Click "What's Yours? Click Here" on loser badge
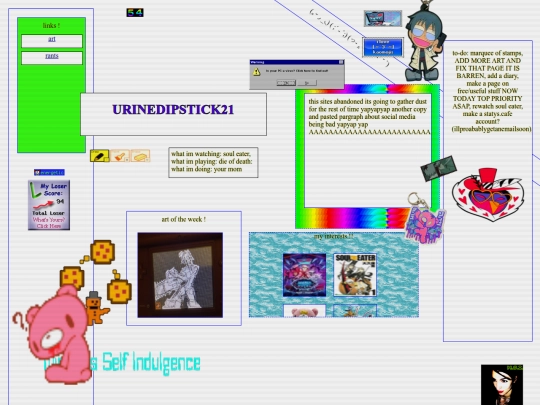Screen dimensions: 540x405 [49, 223]
